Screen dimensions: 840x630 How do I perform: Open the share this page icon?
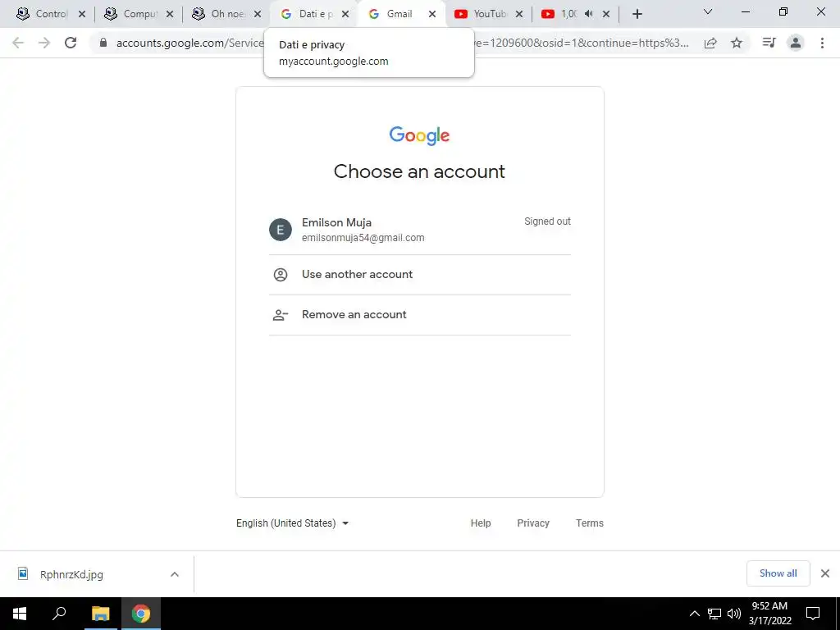tap(710, 43)
